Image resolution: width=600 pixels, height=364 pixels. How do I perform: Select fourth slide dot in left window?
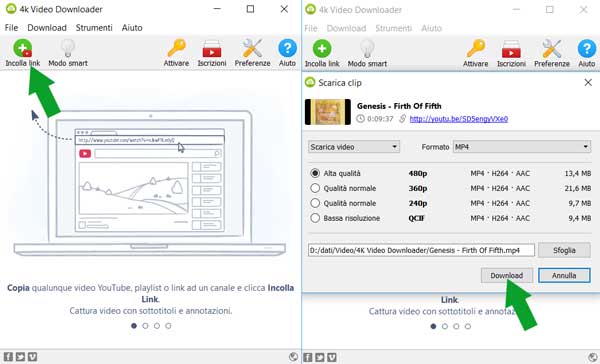coord(168,326)
